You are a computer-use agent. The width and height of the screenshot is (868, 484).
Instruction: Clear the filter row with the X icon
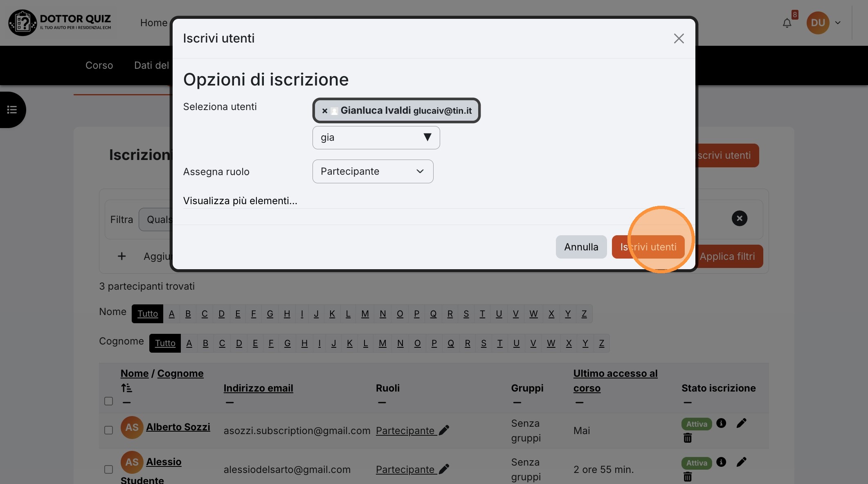[739, 218]
